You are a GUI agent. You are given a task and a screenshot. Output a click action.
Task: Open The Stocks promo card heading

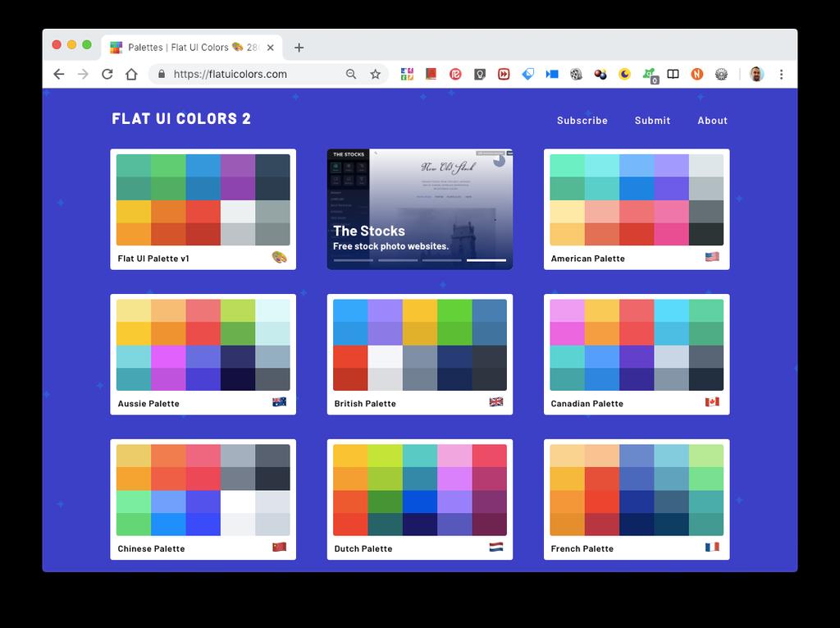[x=369, y=231]
